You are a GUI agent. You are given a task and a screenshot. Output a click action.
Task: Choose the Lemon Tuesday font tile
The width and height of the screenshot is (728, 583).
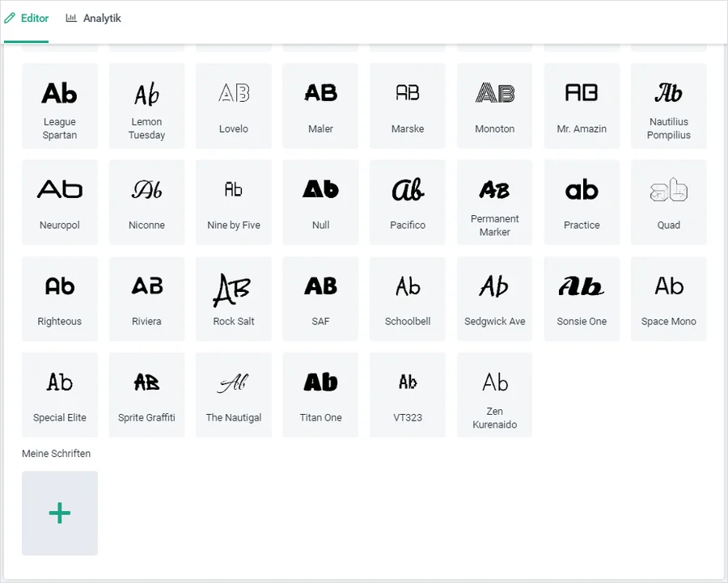(x=147, y=106)
